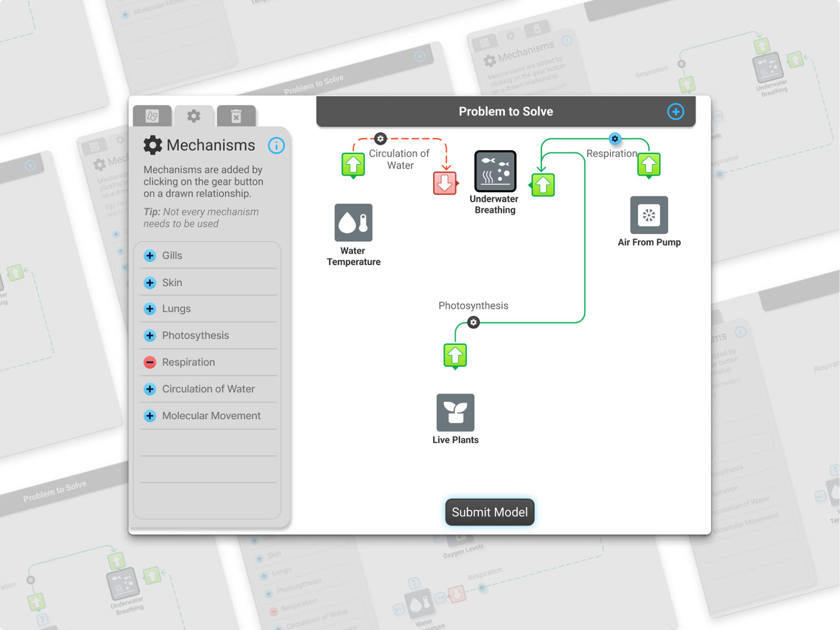Remove the Respiration mechanism with minus button
The image size is (840, 630).
click(x=150, y=362)
